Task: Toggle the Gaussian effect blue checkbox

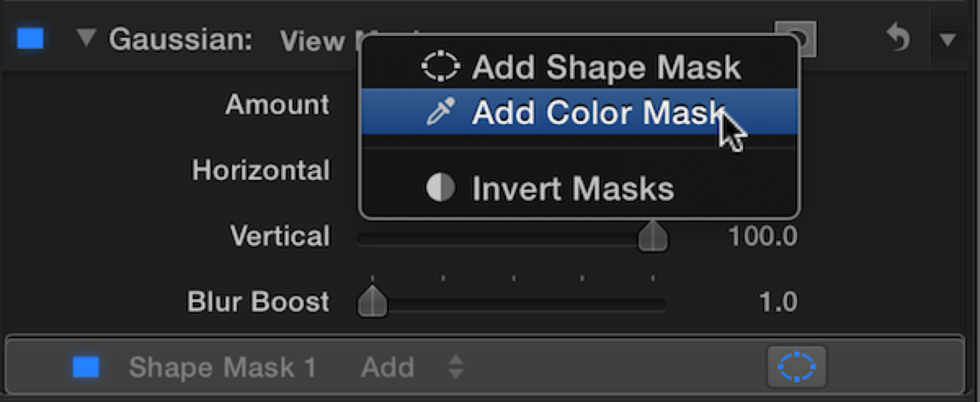Action: tap(31, 39)
